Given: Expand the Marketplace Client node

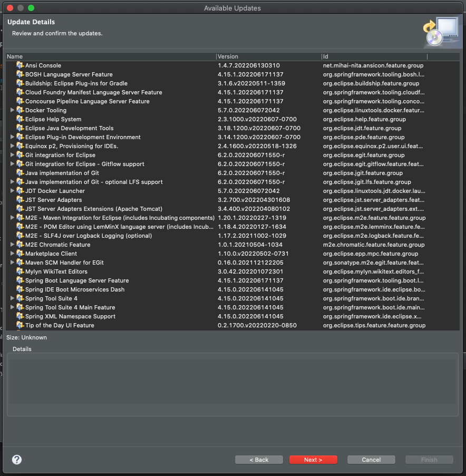Looking at the screenshot, I should [12, 254].
